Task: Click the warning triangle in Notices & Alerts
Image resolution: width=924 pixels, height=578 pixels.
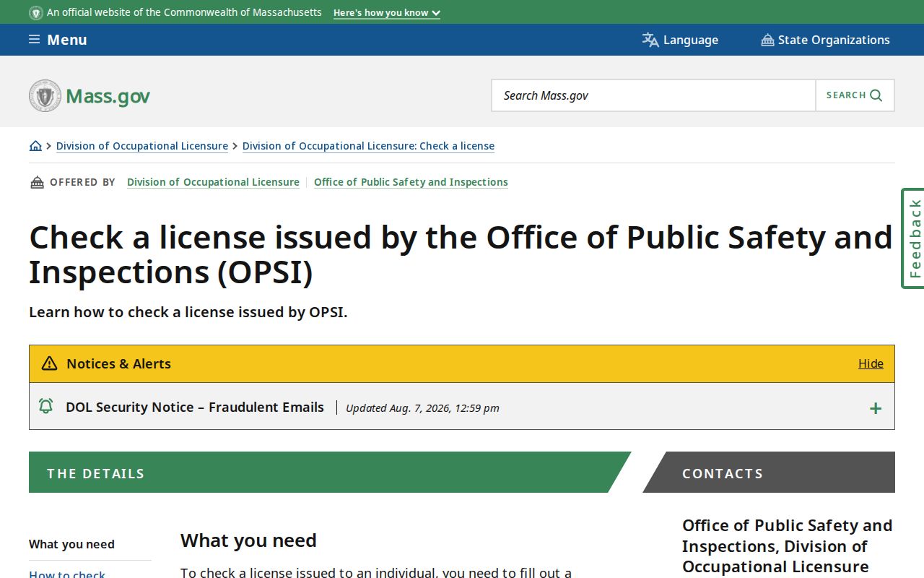Action: coord(49,363)
